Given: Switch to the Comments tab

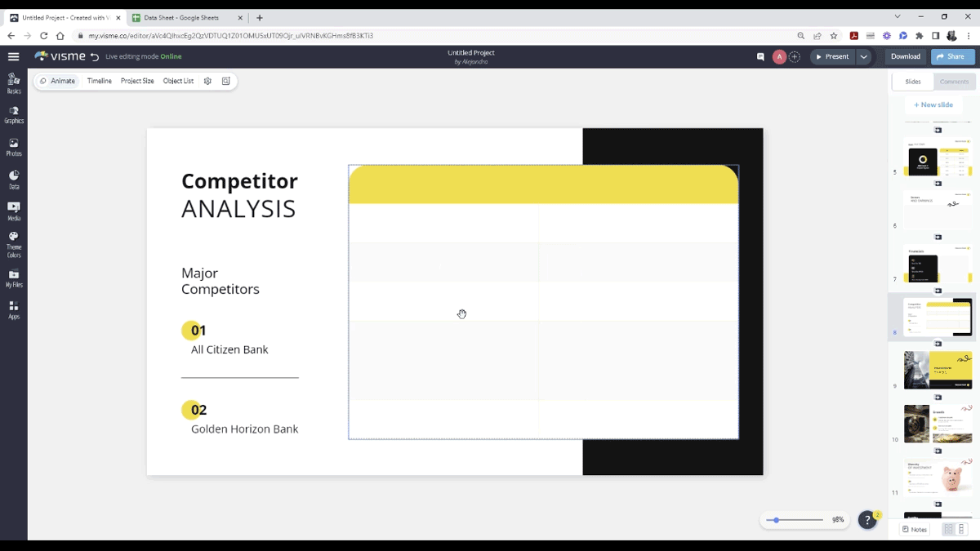Looking at the screenshot, I should (954, 81).
